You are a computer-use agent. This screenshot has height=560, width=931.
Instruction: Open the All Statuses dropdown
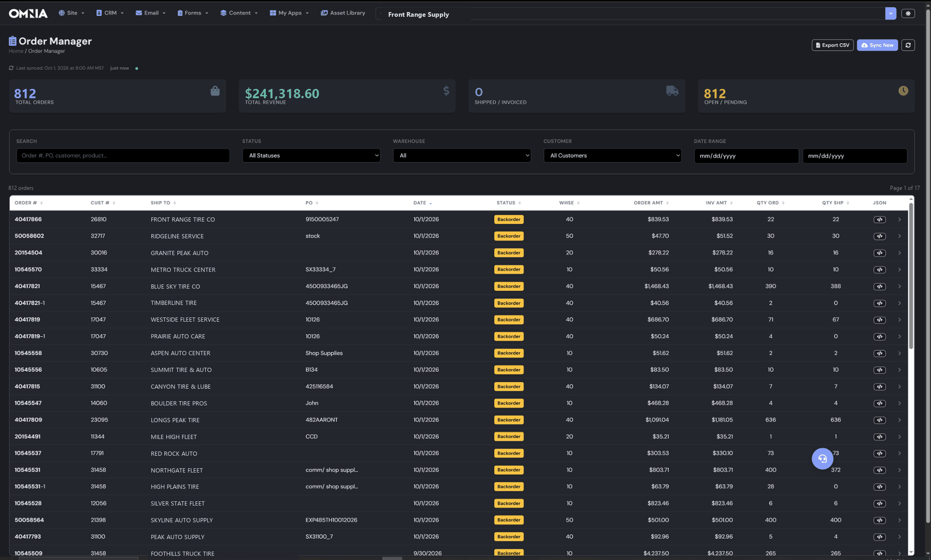tap(311, 155)
